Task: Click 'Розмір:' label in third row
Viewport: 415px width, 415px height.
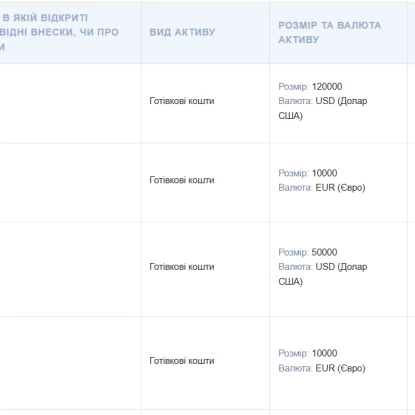Action: [x=294, y=252]
